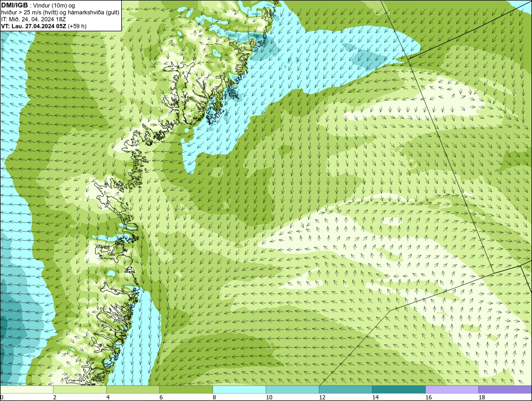Click legend tick label '4'
Viewport: 532px width, 401px height.
pos(108,397)
